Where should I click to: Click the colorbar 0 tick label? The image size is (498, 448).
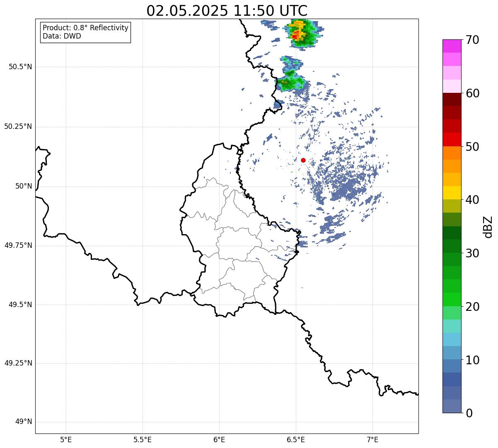pos(469,413)
